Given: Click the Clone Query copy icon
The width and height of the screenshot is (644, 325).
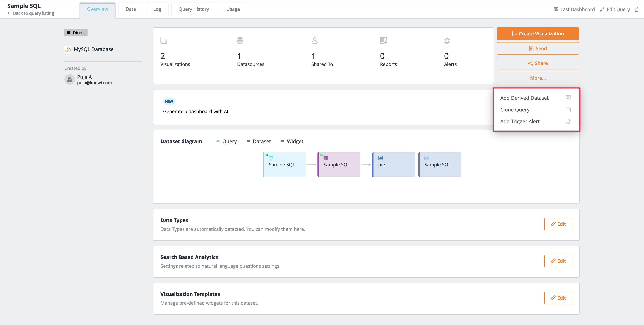Looking at the screenshot, I should click(568, 110).
